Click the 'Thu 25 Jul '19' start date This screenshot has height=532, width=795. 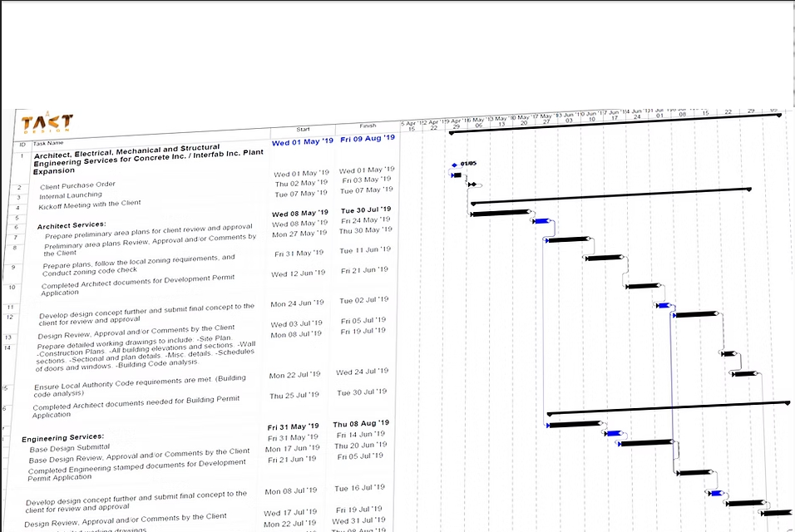pos(294,395)
